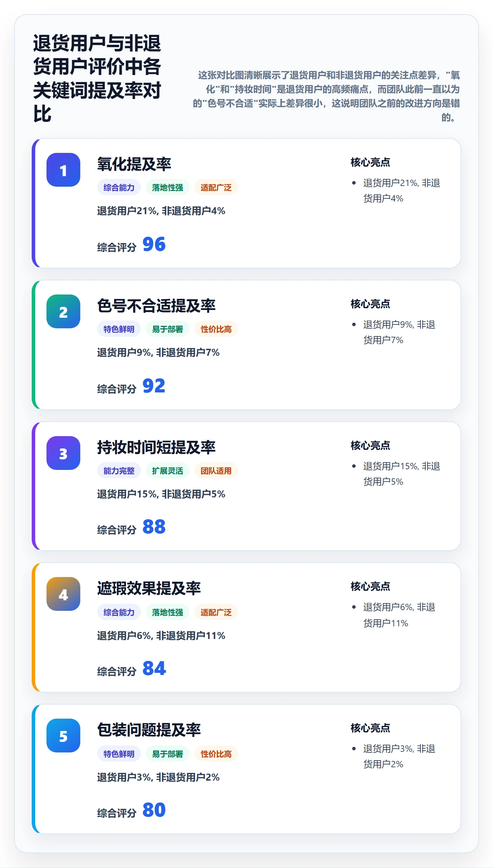Select the 扩展灵活 tag

168,471
